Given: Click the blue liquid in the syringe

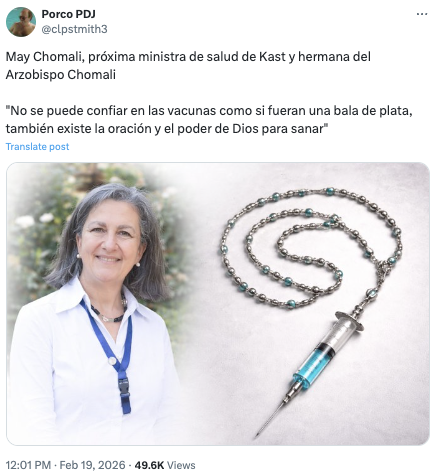Looking at the screenshot, I should [x=313, y=368].
